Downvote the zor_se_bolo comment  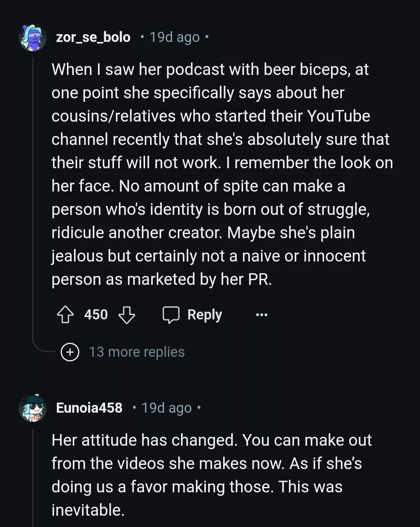click(x=127, y=314)
